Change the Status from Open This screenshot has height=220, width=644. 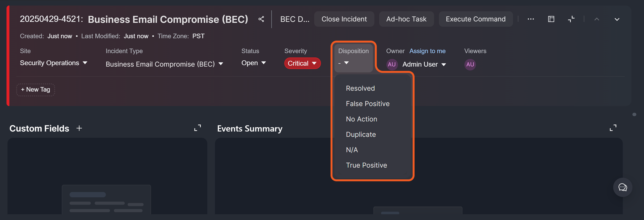(253, 63)
